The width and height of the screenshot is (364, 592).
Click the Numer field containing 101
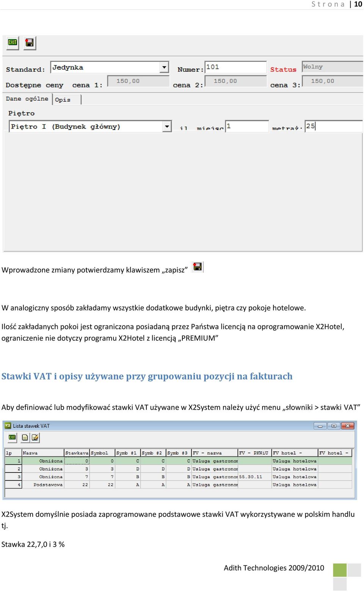click(x=235, y=67)
